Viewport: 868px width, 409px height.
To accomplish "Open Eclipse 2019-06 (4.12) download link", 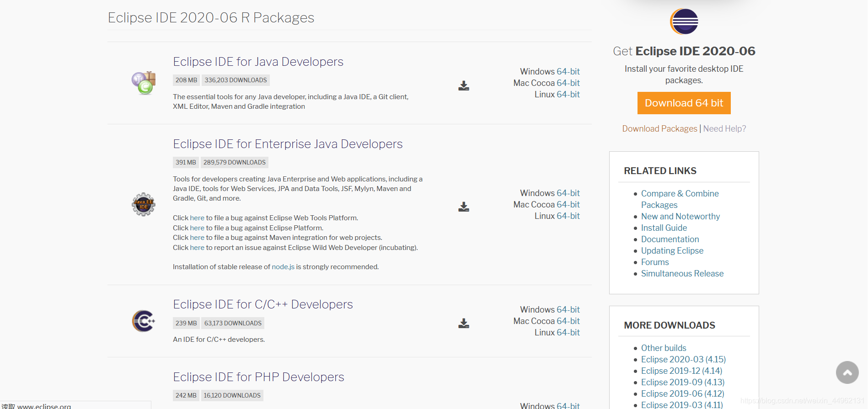I will (x=682, y=394).
